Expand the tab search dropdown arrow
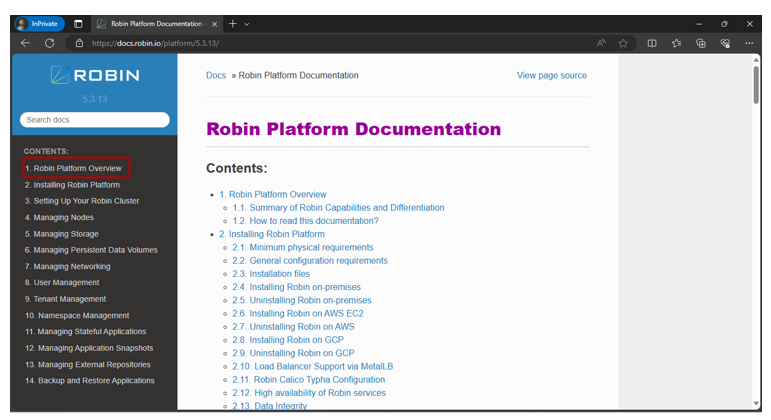The image size is (771, 420). pos(247,24)
